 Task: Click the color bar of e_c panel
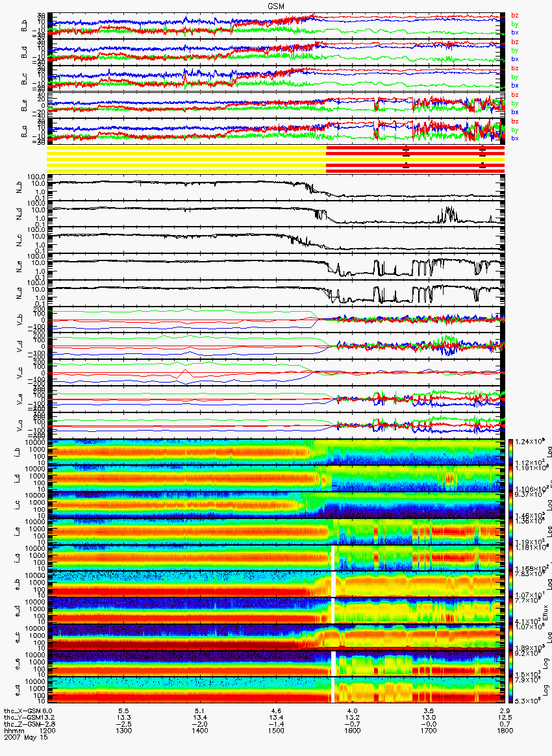pos(511,638)
